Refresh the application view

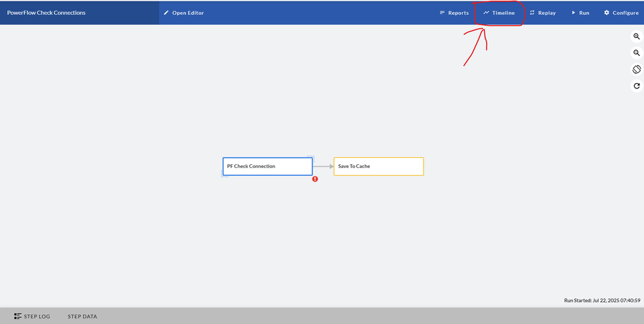coord(637,86)
